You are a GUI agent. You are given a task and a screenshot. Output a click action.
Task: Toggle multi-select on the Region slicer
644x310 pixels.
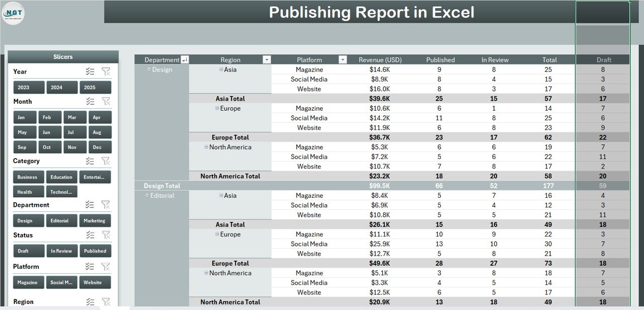coord(90,301)
